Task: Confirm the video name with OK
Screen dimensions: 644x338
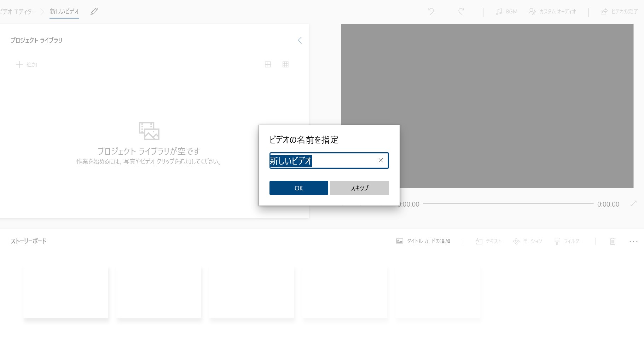Action: 298,188
